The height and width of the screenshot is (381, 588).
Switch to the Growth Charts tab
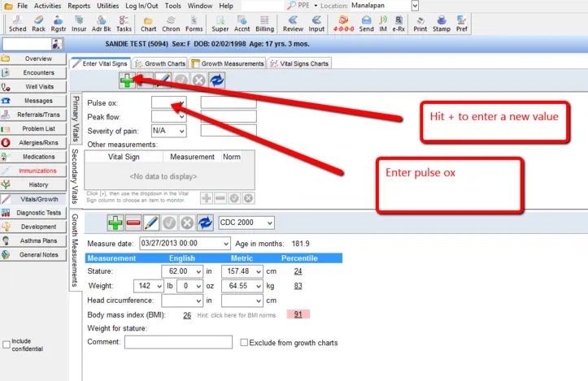click(x=160, y=63)
